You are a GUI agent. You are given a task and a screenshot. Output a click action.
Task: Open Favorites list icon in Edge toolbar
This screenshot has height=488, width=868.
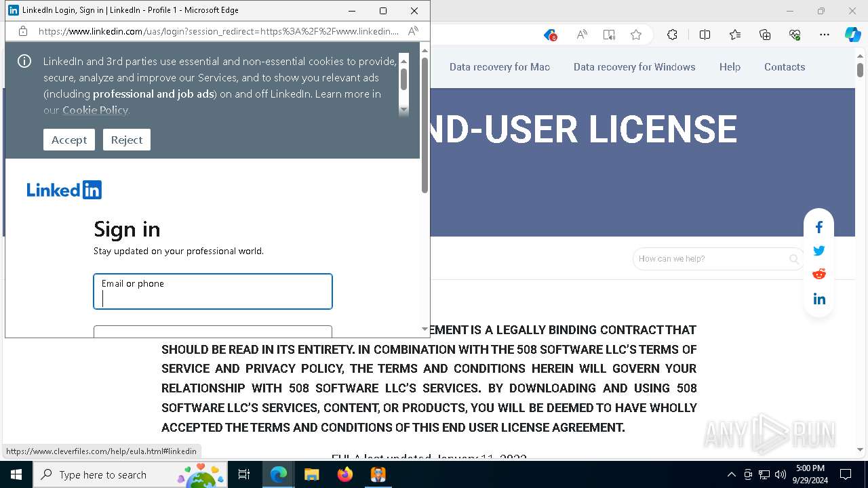click(735, 35)
